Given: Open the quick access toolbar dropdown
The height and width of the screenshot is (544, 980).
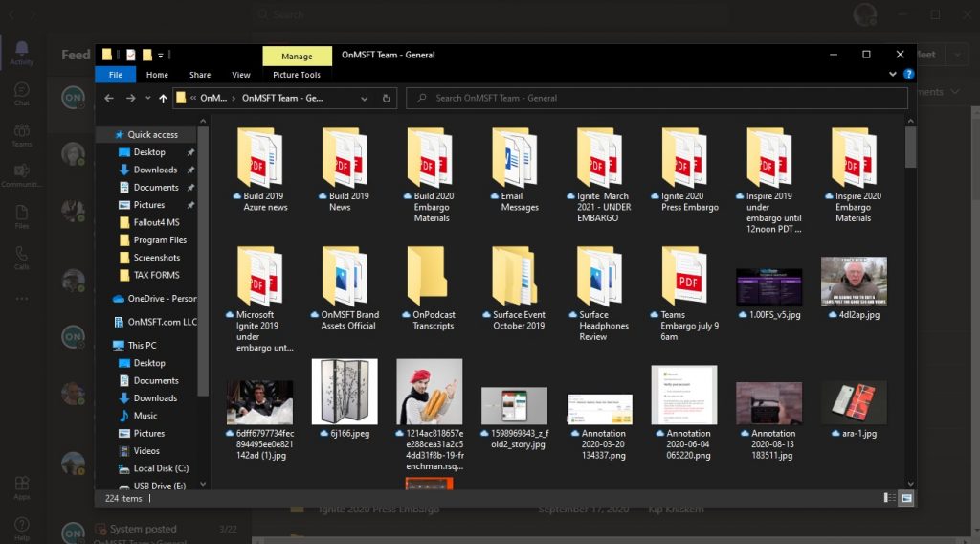Looking at the screenshot, I should coord(161,55).
